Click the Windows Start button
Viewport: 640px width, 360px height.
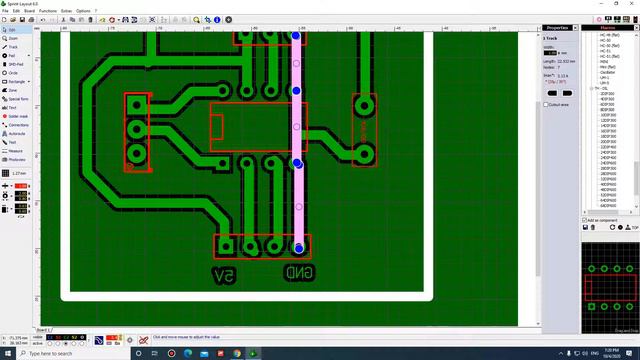point(8,353)
